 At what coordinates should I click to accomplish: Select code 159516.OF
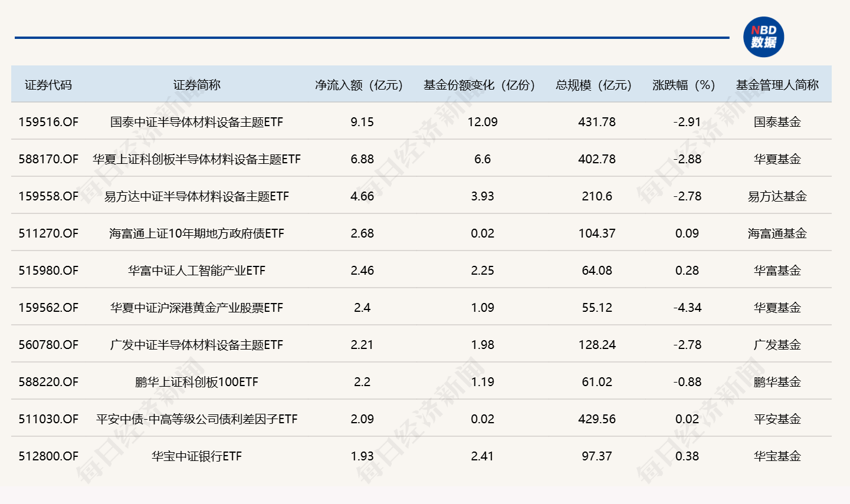[x=48, y=122]
